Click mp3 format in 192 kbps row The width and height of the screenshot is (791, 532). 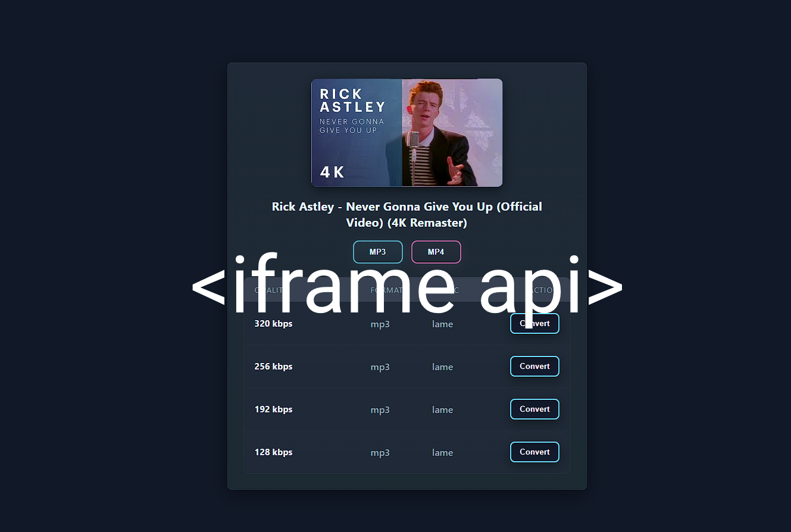click(x=380, y=410)
